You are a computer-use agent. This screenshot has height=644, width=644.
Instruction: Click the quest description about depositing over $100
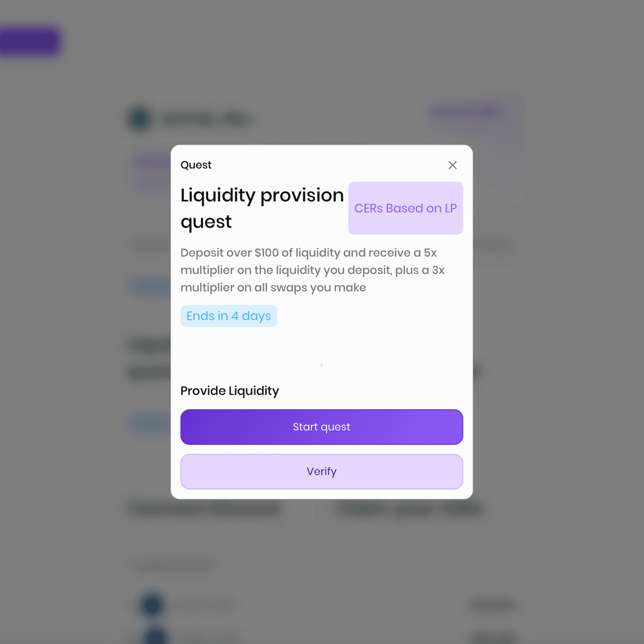coord(312,270)
